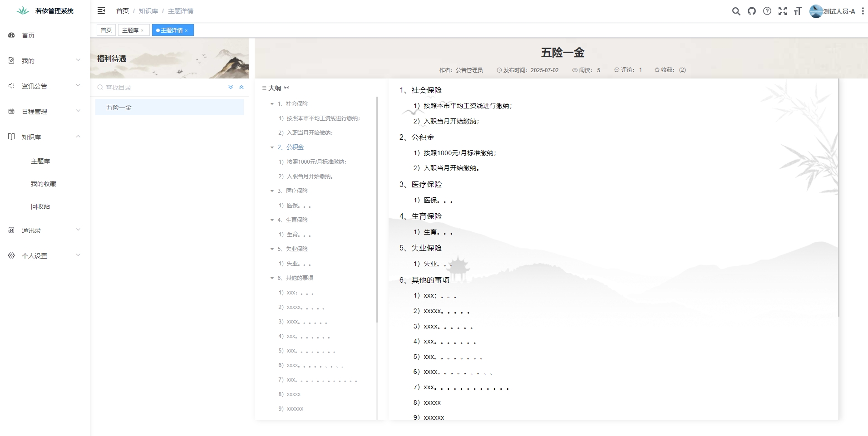Click the 大纲 outline list icon

click(x=264, y=88)
